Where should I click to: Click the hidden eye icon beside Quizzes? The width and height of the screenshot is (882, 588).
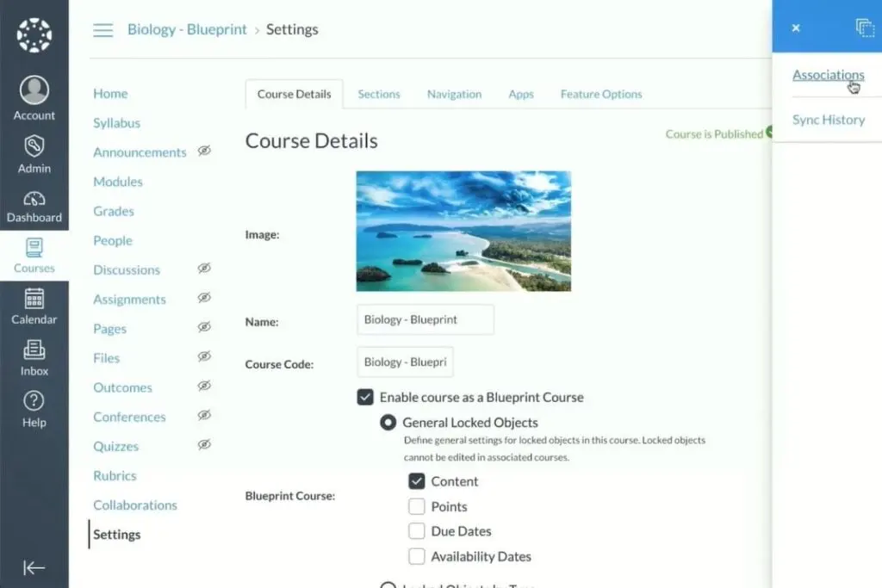204,444
